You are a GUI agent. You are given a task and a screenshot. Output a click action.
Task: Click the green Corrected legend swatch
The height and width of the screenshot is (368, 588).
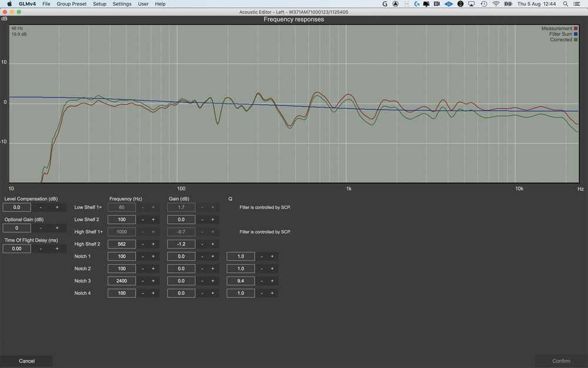pyautogui.click(x=576, y=40)
